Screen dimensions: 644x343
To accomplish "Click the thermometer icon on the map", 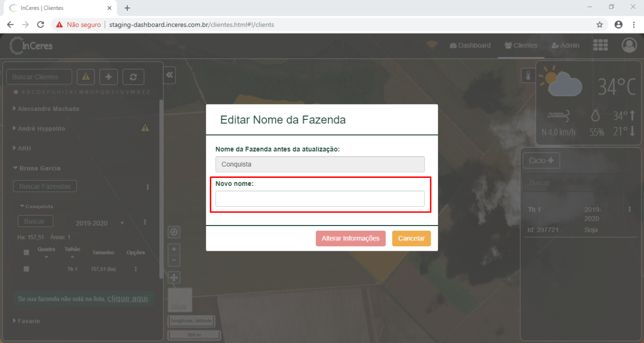I will coord(528,76).
